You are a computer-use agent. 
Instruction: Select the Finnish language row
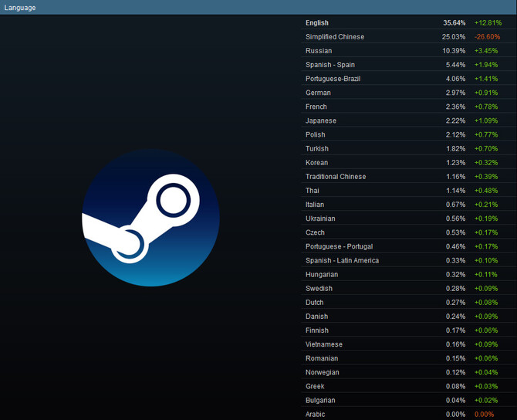point(409,330)
